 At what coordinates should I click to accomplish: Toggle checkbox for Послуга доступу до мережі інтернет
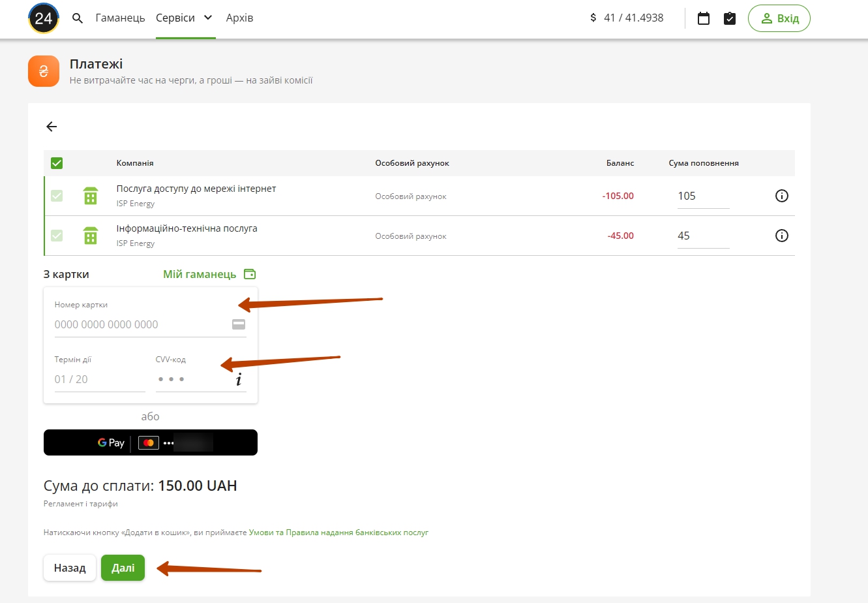pos(57,196)
